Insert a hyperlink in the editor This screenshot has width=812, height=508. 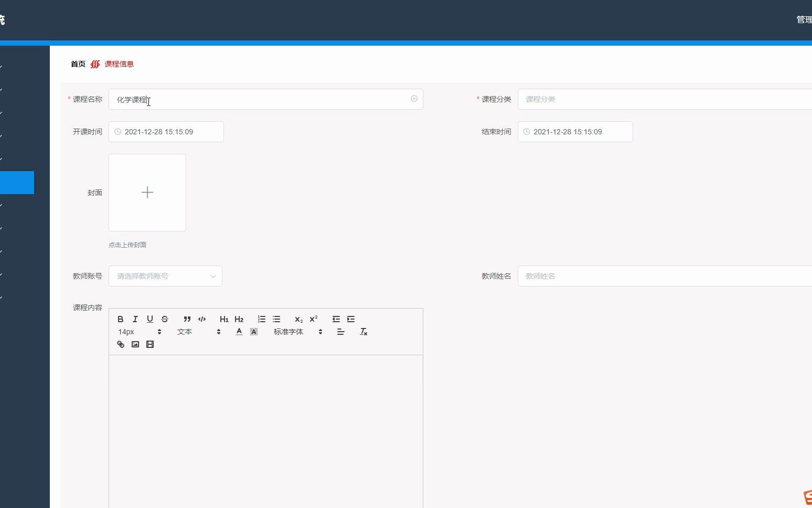pos(120,344)
